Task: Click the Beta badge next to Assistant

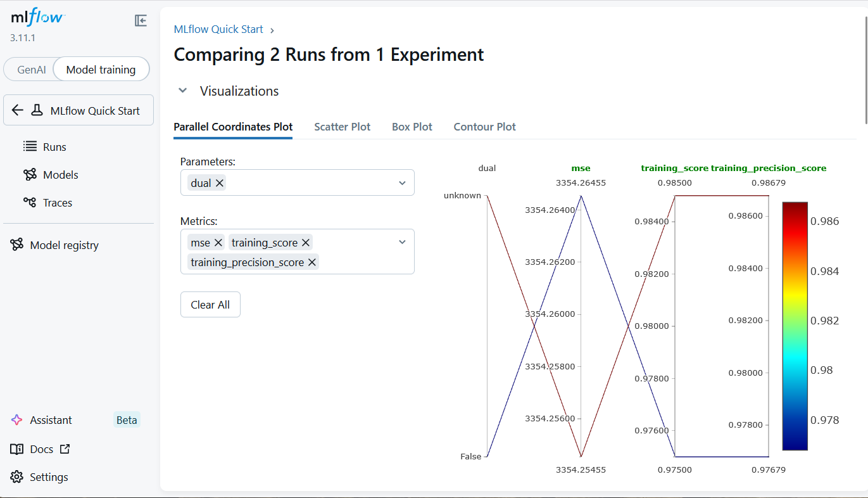Action: 127,419
